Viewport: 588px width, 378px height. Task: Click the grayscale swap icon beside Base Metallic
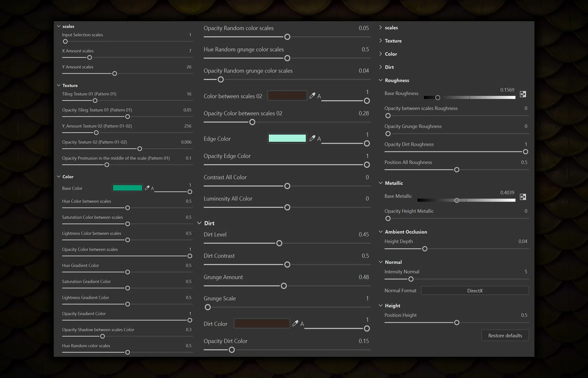coord(523,197)
